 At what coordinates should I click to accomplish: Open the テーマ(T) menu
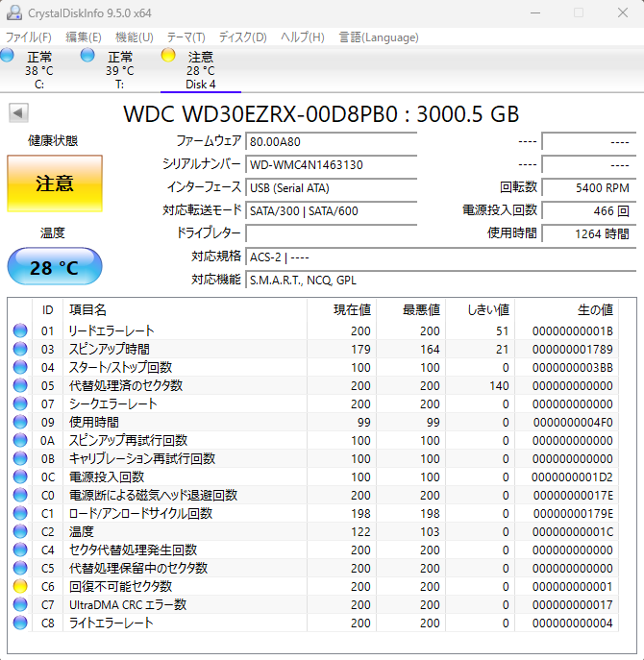click(x=186, y=37)
